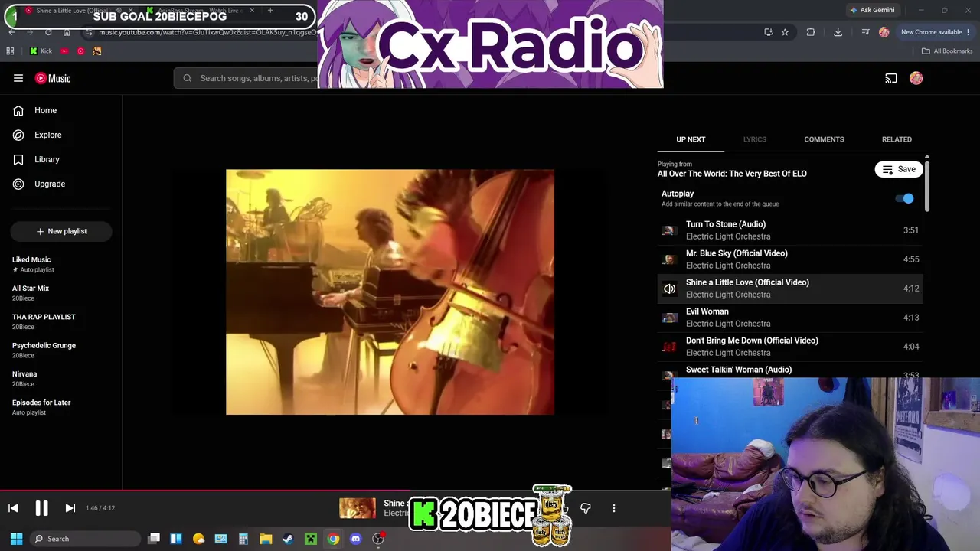Viewport: 980px width, 551px height.
Task: Pause the current song
Action: [x=41, y=508]
